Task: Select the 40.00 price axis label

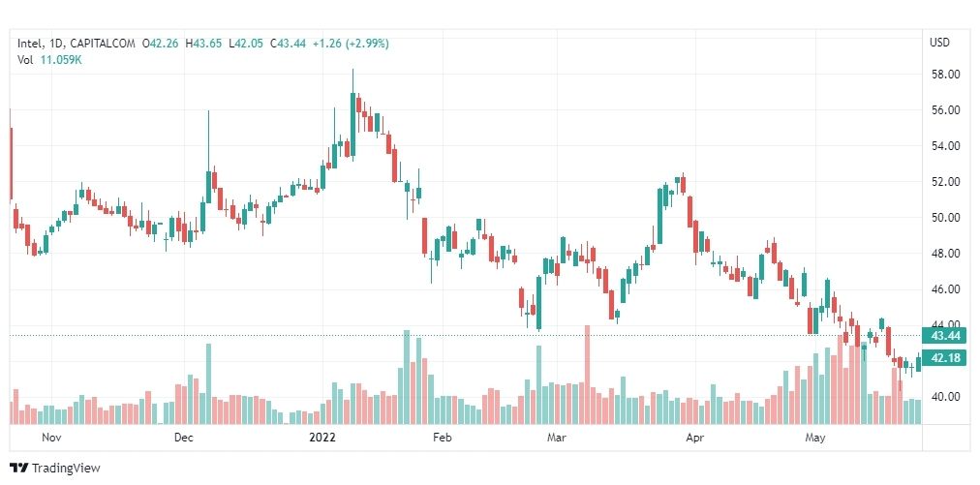Action: point(945,396)
